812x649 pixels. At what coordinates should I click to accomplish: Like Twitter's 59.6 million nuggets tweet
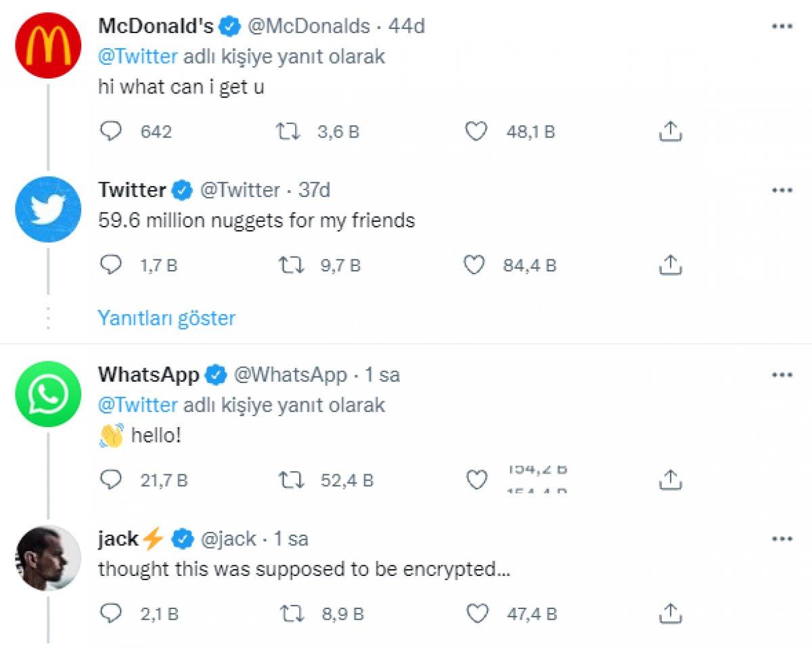click(x=474, y=266)
